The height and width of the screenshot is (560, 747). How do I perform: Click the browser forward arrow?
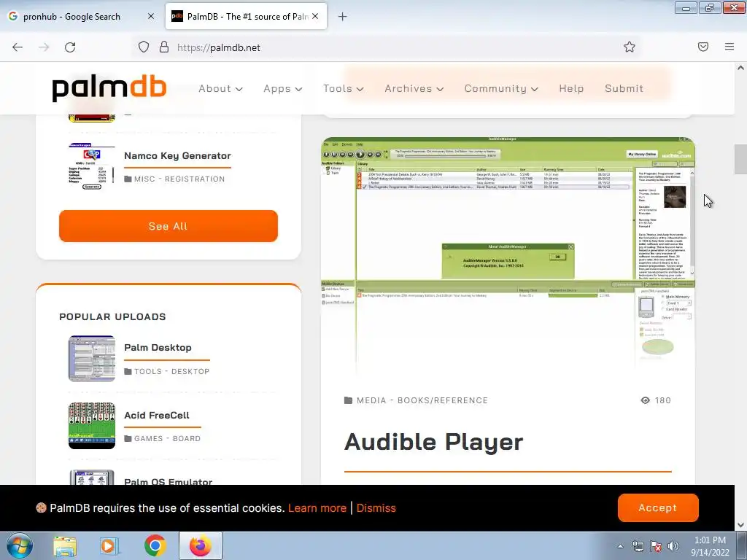(44, 47)
